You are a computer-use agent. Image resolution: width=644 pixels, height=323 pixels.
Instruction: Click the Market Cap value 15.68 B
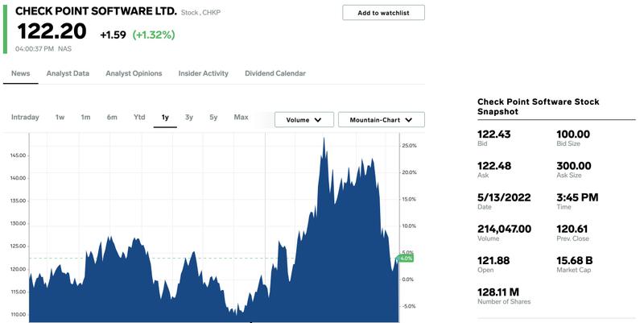[575, 260]
